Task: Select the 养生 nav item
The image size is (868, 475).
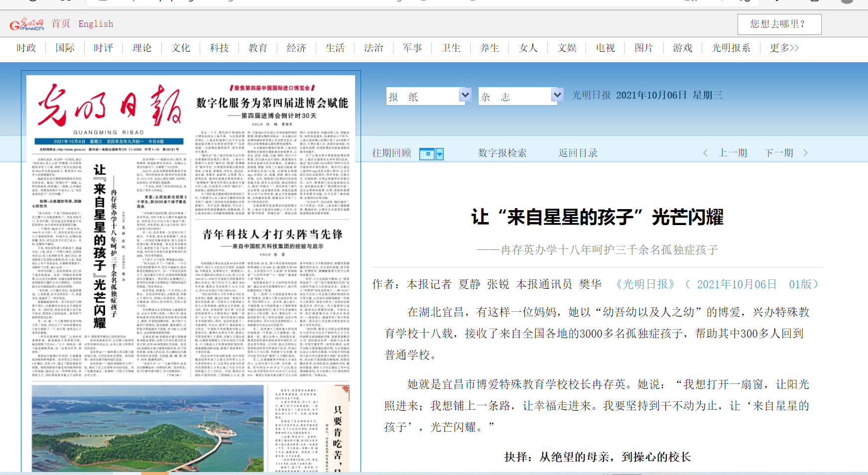Action: (x=490, y=48)
